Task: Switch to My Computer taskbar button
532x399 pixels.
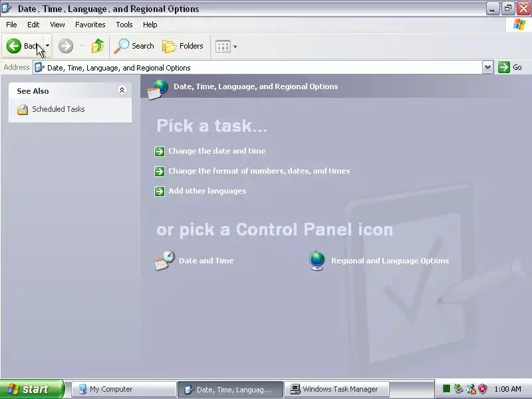Action: click(x=124, y=389)
